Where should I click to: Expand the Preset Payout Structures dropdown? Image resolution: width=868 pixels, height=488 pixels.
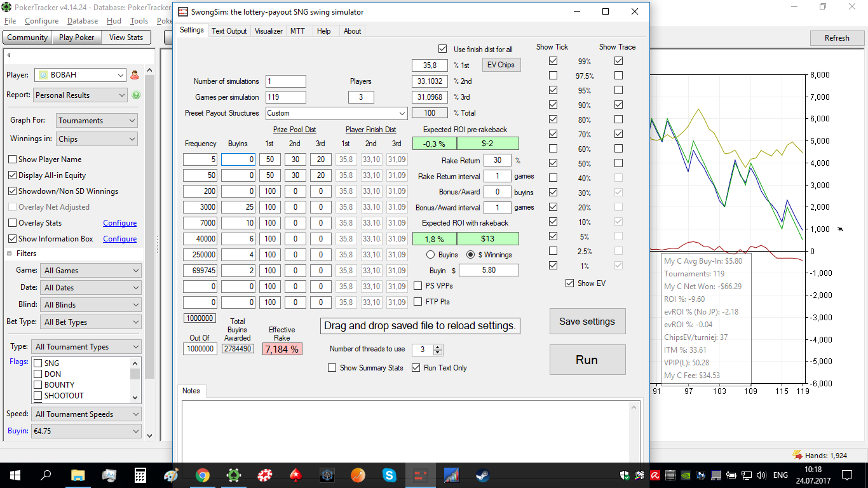pos(336,113)
